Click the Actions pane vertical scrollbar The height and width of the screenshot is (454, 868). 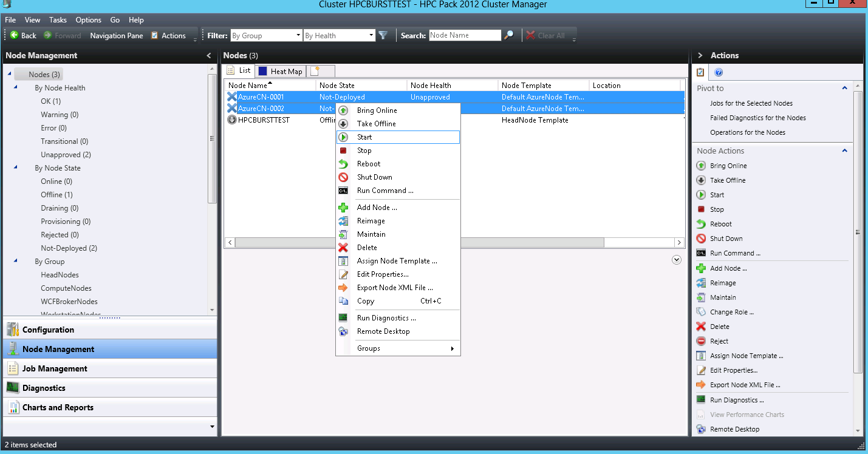(x=858, y=231)
